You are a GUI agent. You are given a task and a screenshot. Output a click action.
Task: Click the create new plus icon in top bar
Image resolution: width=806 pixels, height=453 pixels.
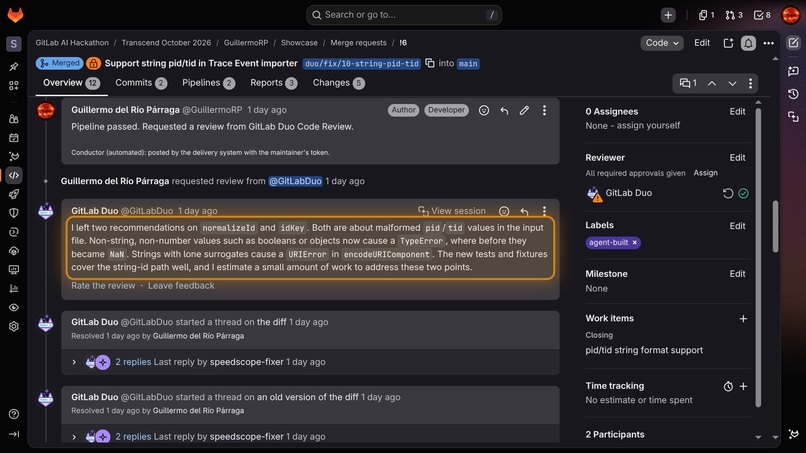tap(668, 15)
